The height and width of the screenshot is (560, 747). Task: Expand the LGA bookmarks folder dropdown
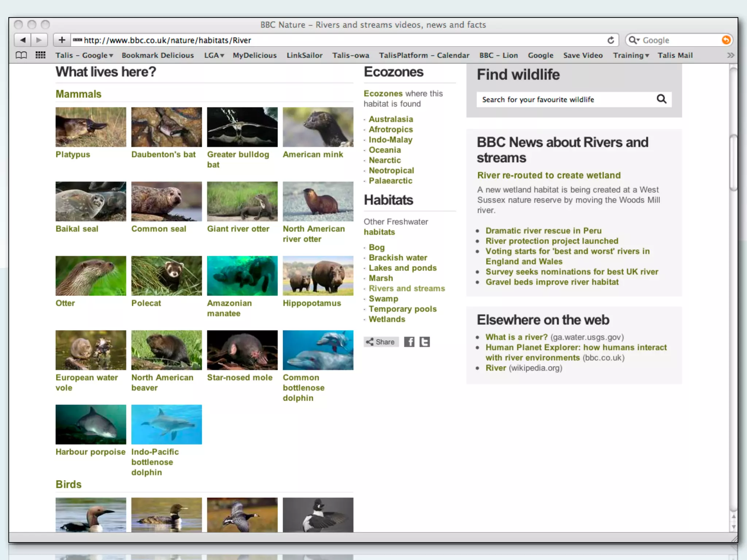pos(214,55)
